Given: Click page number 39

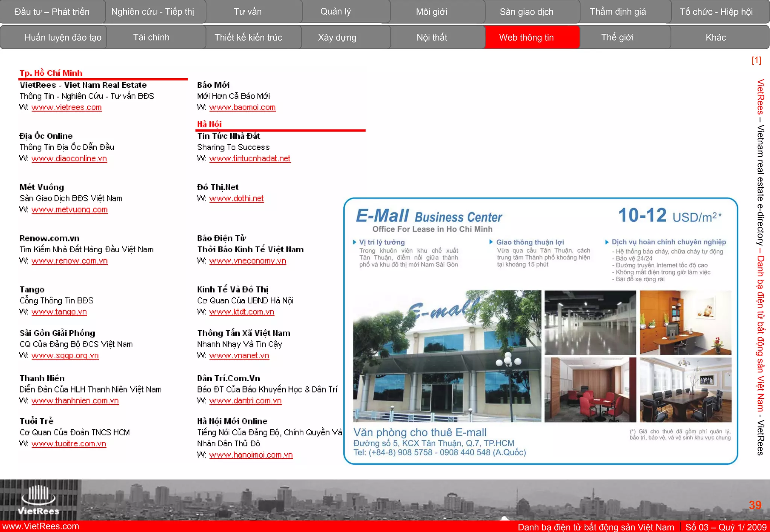Looking at the screenshot, I should (x=755, y=505).
